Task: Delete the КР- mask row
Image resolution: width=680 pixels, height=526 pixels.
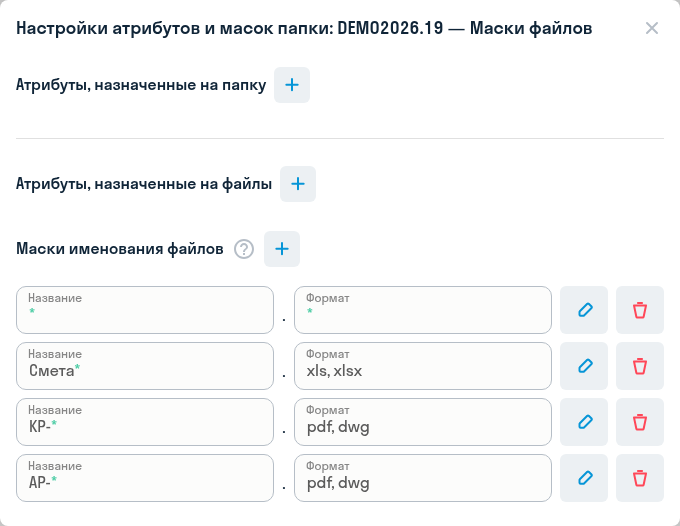Action: pos(640,422)
